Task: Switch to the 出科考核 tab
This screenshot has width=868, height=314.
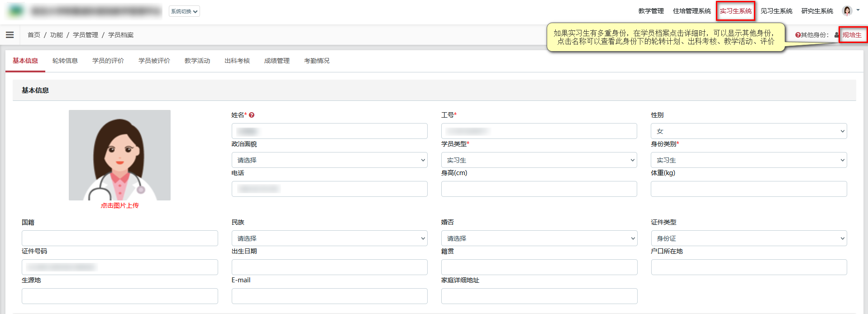Action: (237, 61)
